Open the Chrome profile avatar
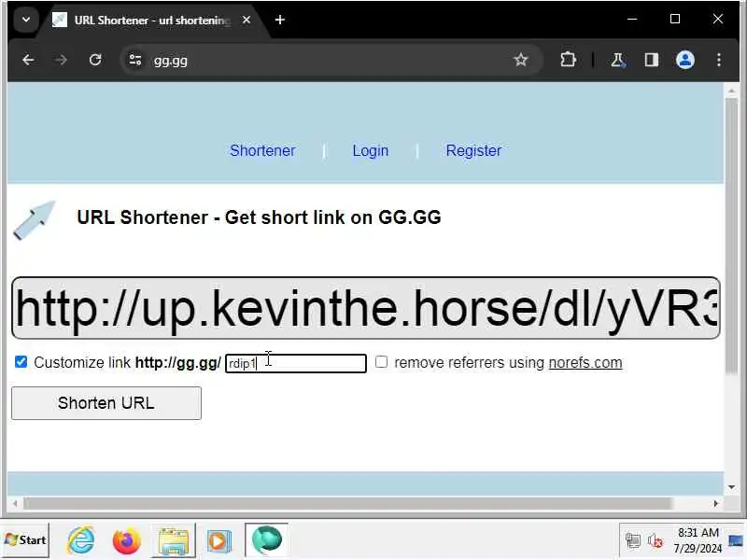Screen dimensions: 747x560 click(x=685, y=60)
